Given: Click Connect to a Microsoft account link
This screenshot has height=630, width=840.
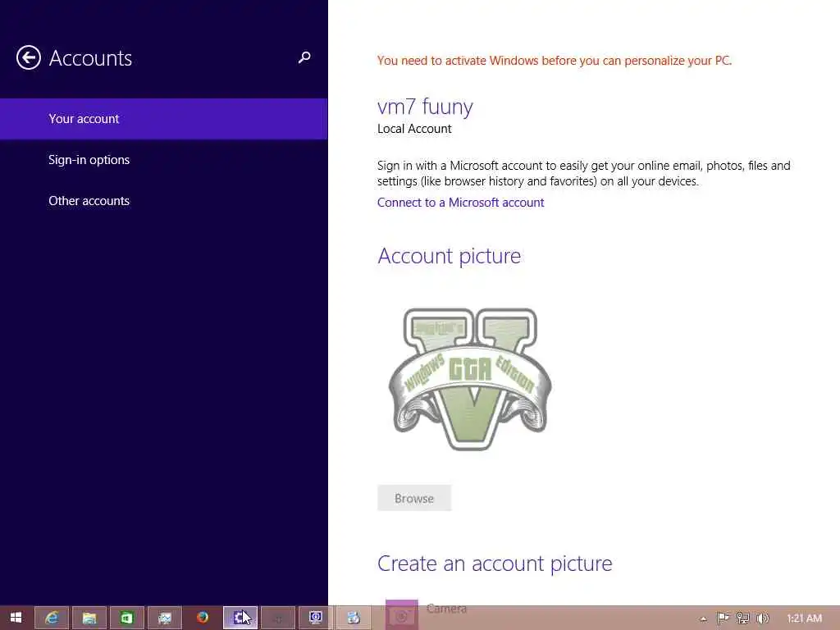Looking at the screenshot, I should [460, 203].
